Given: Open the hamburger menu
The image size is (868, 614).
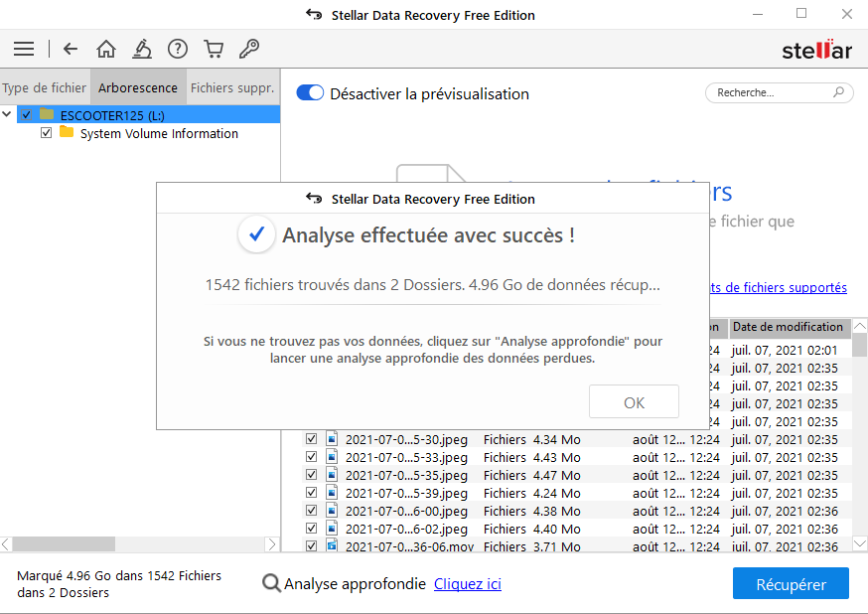Looking at the screenshot, I should [x=24, y=48].
